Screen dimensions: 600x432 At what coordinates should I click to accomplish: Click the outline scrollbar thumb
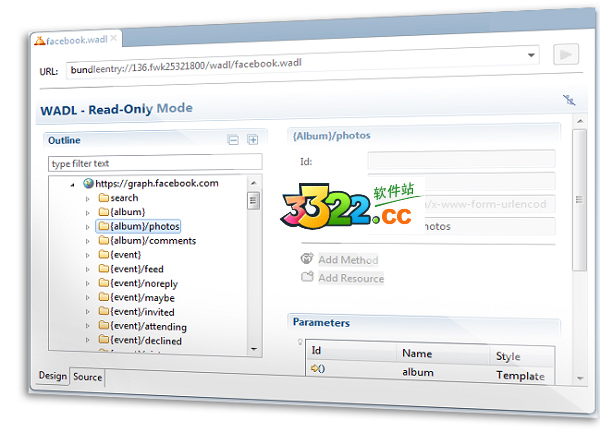(253, 201)
